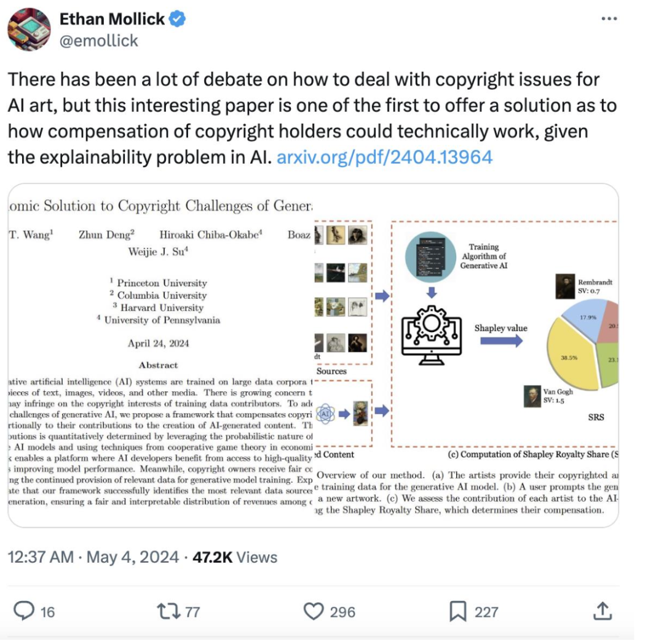The width and height of the screenshot is (664, 644).
Task: Click the tweet body text about copyright
Action: pos(312,118)
